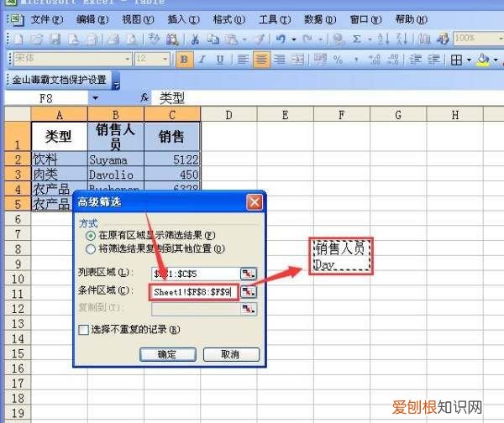Open the 视图(V) menu
Image resolution: width=504 pixels, height=423 pixels.
coord(138,19)
